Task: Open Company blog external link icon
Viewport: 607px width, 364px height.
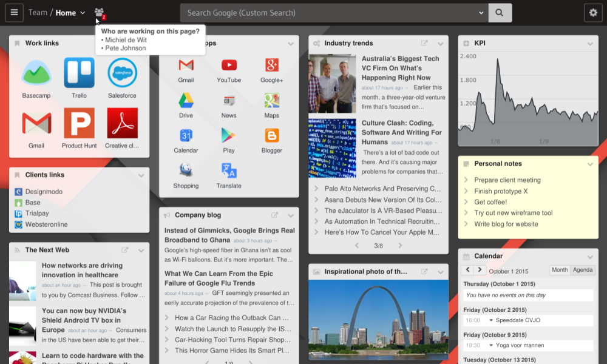Action: 274,215
